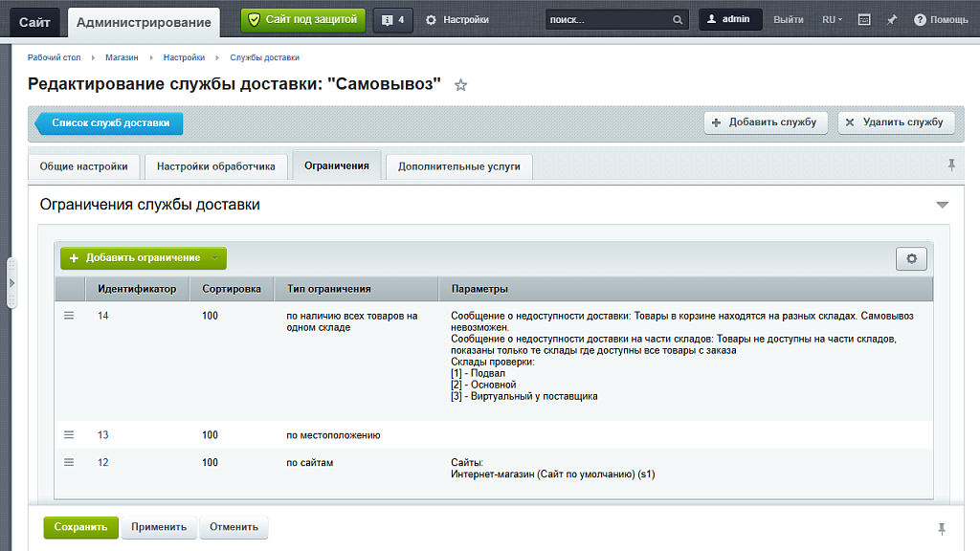Open row menu for restriction 13
This screenshot has height=551, width=980.
pyautogui.click(x=69, y=434)
